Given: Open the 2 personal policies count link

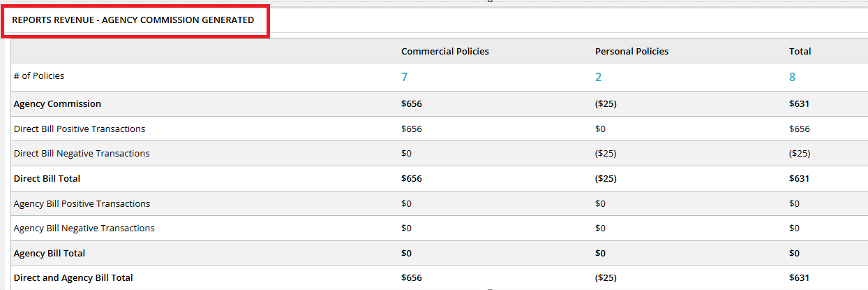Looking at the screenshot, I should (598, 77).
